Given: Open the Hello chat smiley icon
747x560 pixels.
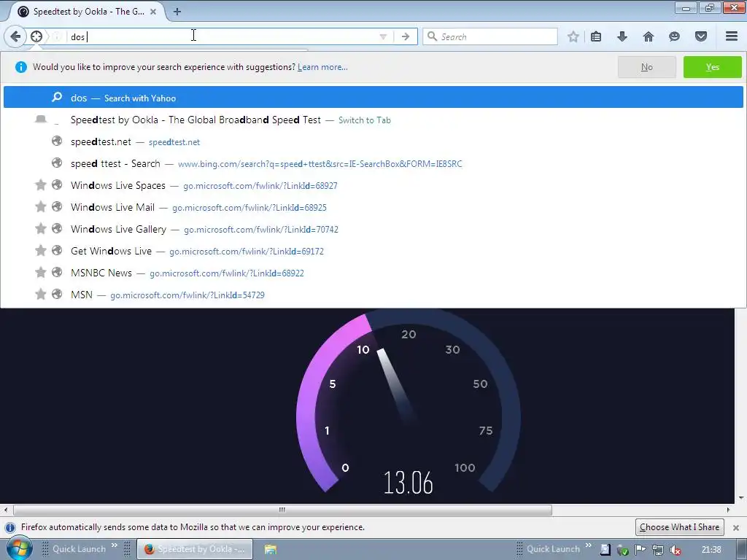Looking at the screenshot, I should coord(674,36).
